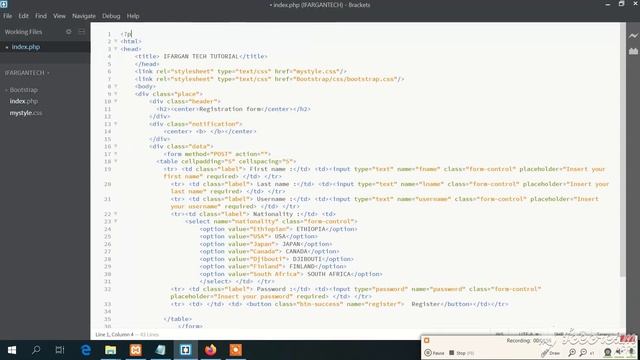640x360 pixels.
Task: Open Firefox from the taskbar
Action: point(211,350)
